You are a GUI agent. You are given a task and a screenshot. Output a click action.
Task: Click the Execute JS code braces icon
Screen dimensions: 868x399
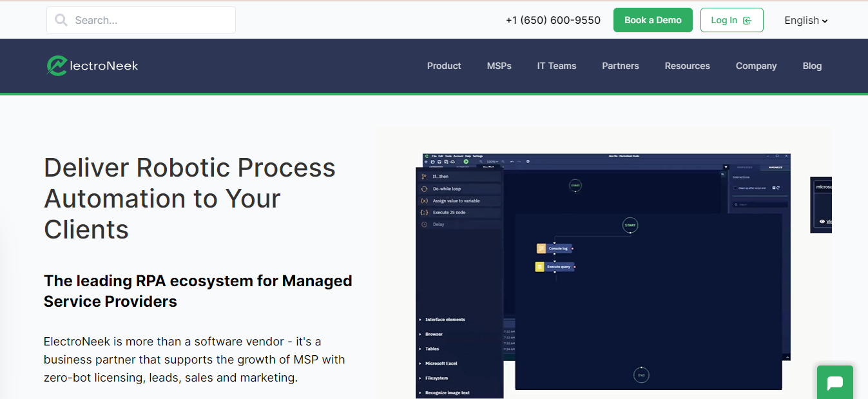pyautogui.click(x=424, y=213)
